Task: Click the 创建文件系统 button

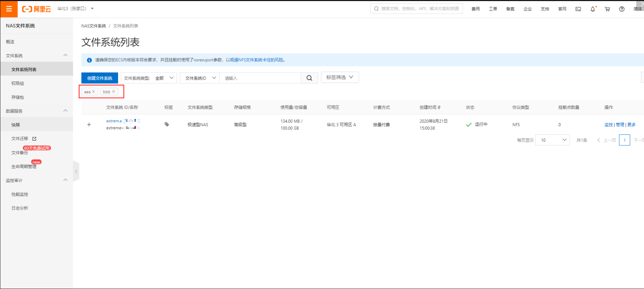Action: coord(100,78)
